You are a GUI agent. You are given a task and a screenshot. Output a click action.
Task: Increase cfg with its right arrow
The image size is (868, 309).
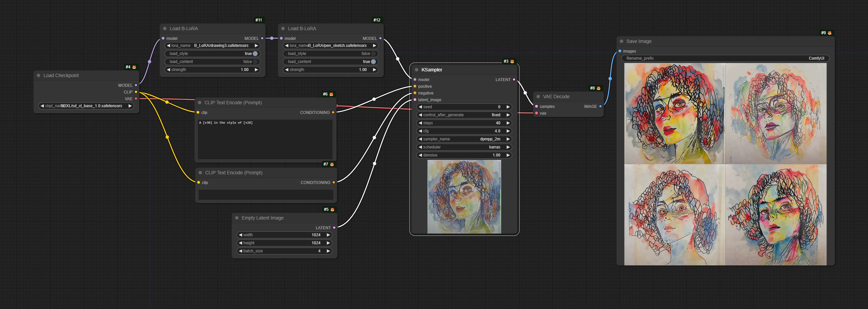pyautogui.click(x=508, y=131)
